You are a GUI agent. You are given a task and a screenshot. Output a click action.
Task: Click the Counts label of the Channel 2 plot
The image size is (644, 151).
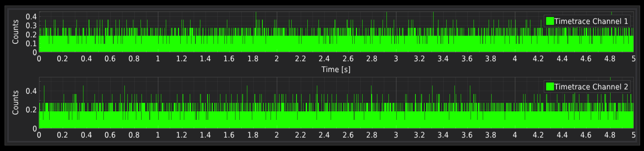(x=15, y=103)
